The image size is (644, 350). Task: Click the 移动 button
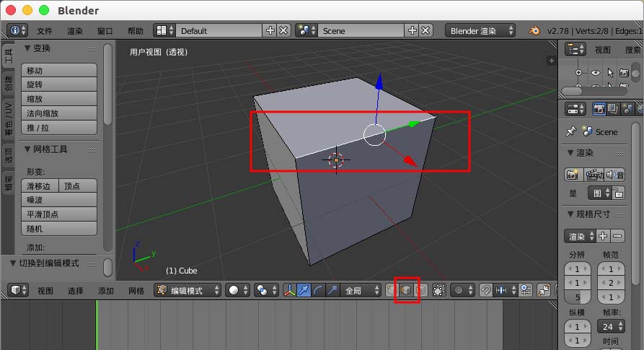click(59, 70)
